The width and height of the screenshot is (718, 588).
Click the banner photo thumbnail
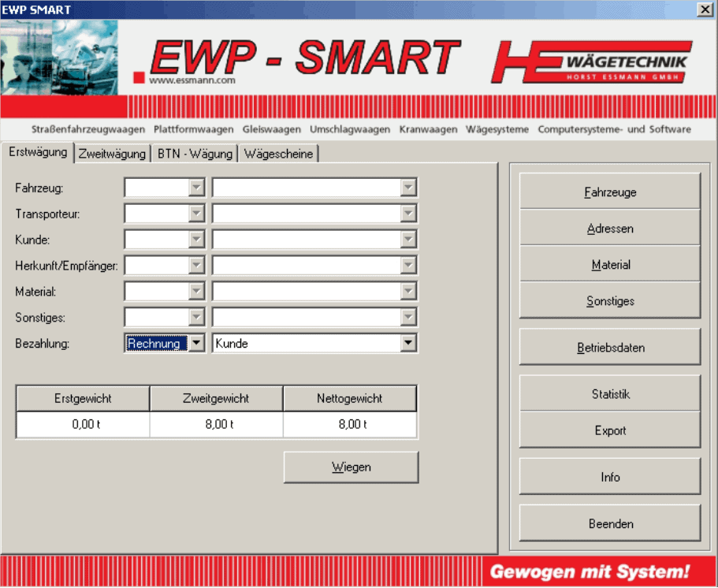coord(59,58)
